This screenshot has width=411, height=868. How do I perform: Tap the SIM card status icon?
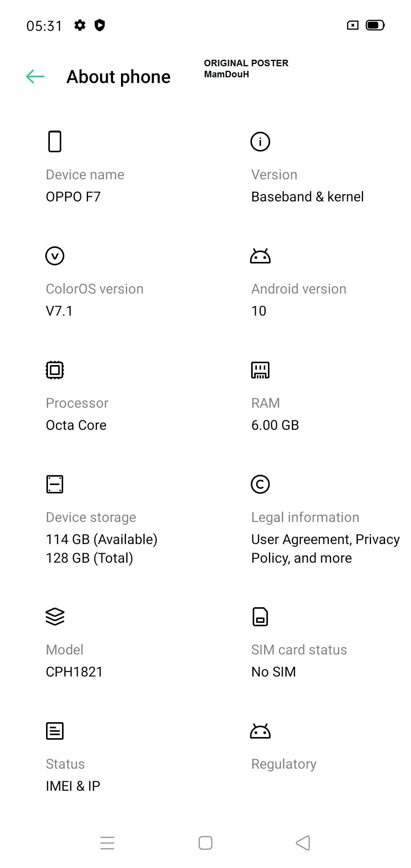pos(260,617)
